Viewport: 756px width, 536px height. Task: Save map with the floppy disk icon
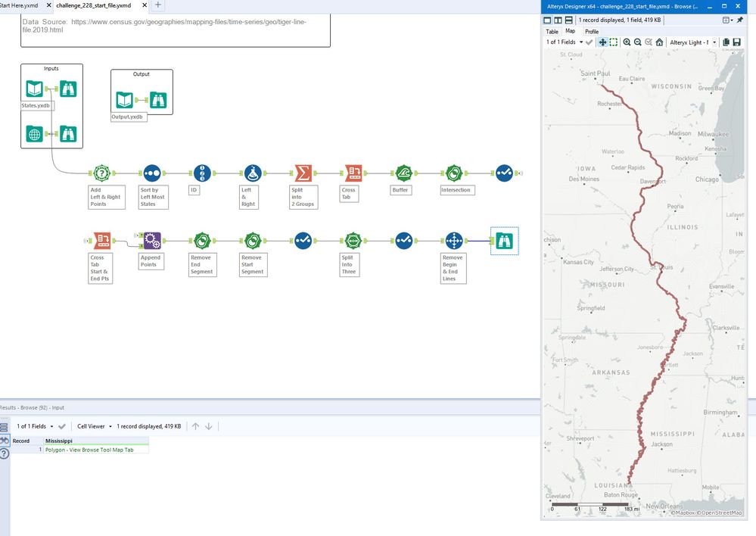737,42
